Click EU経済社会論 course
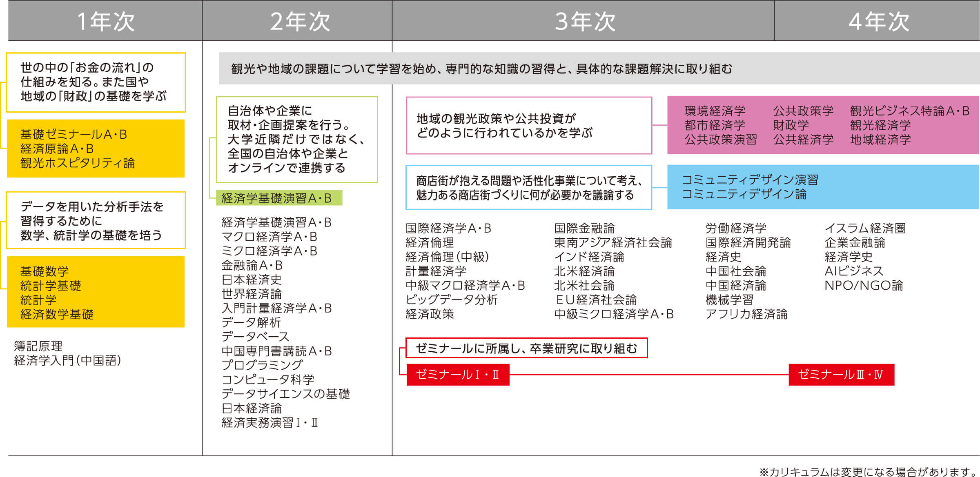 [x=596, y=300]
